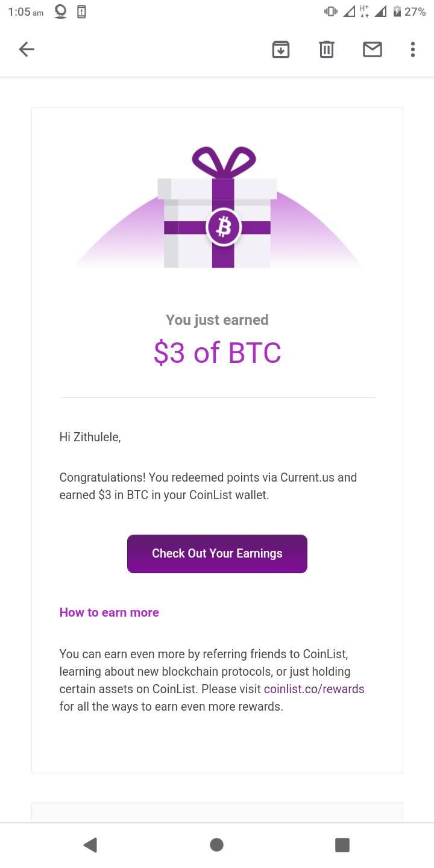Image resolution: width=434 pixels, height=868 pixels.
Task: Open the three-dot overflow menu
Action: tap(413, 49)
